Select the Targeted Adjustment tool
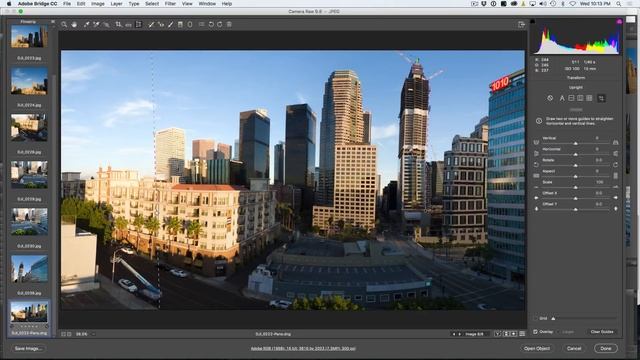 point(106,24)
